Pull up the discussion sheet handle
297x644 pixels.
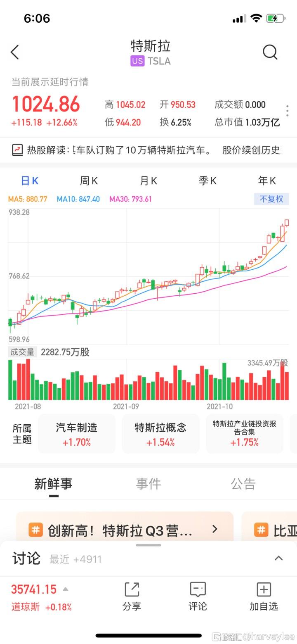(x=148, y=545)
